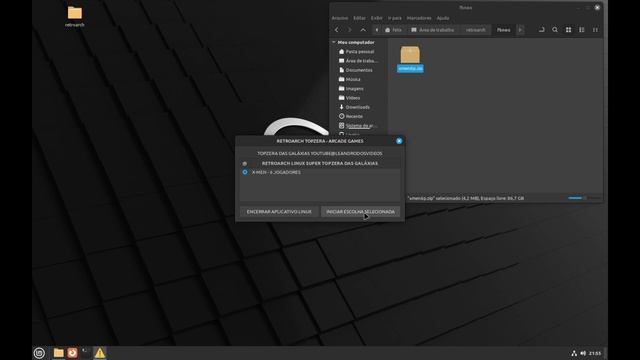Select the xmen6p.zip archive file
The width and height of the screenshot is (640, 360).
tap(410, 59)
